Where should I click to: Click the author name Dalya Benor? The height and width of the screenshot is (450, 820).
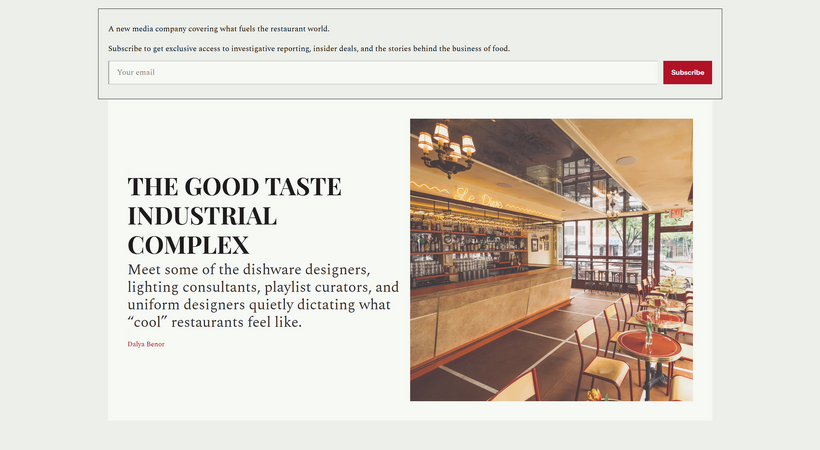[146, 344]
